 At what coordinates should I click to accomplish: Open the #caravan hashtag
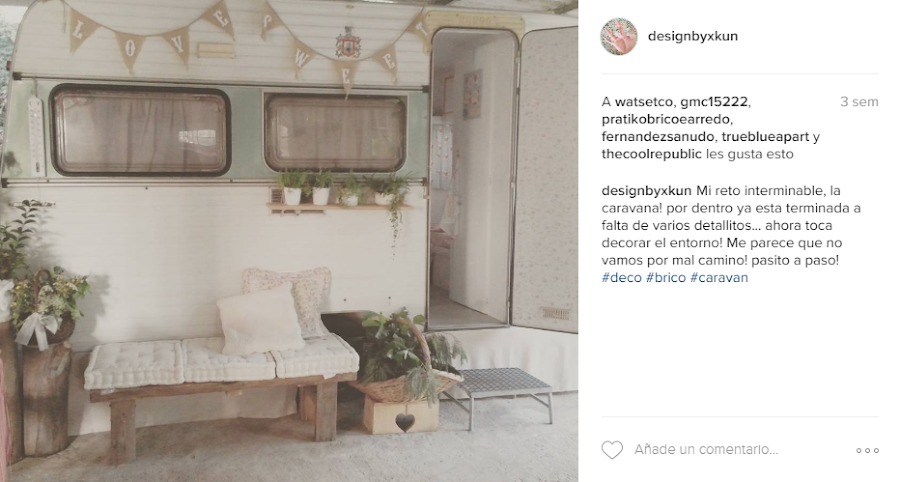coord(719,278)
